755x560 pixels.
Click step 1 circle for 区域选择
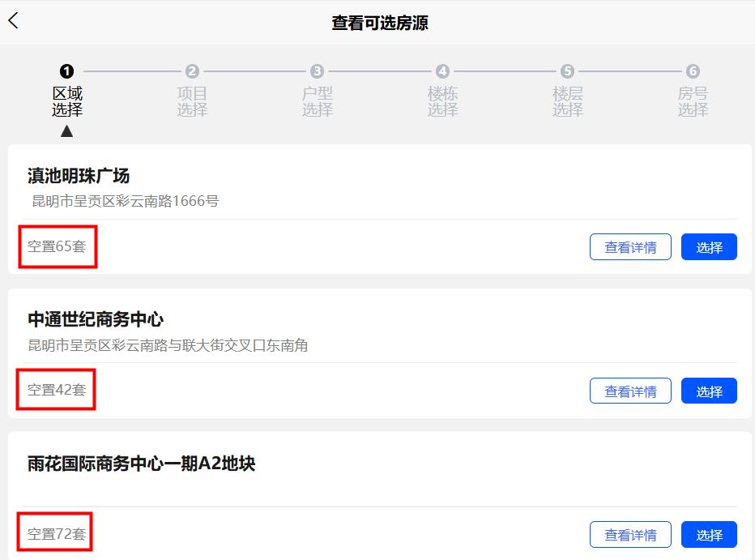[67, 71]
